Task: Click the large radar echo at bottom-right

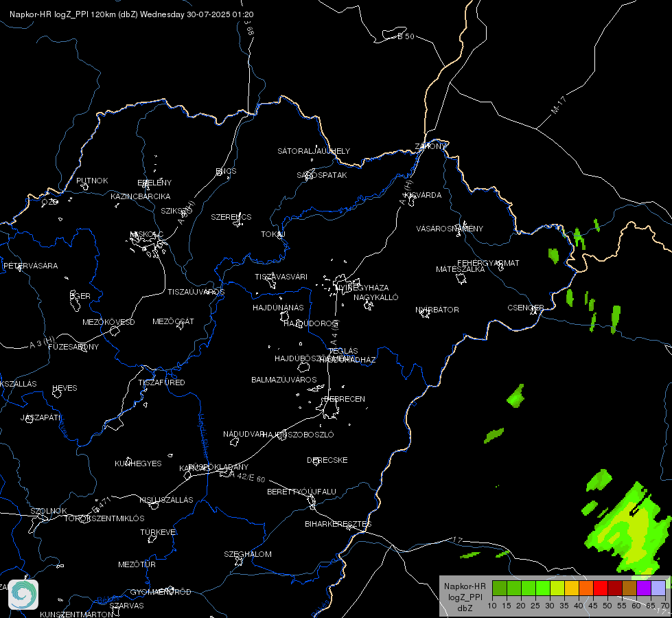Action: coord(629,529)
